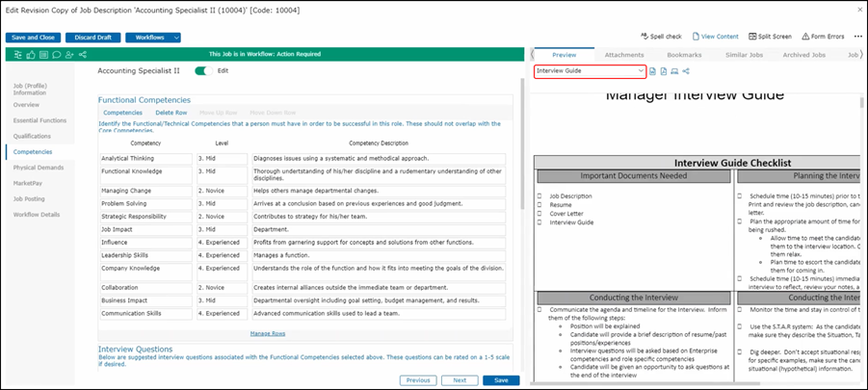
Task: Check the Resume checkbox in checklist
Action: (540, 205)
